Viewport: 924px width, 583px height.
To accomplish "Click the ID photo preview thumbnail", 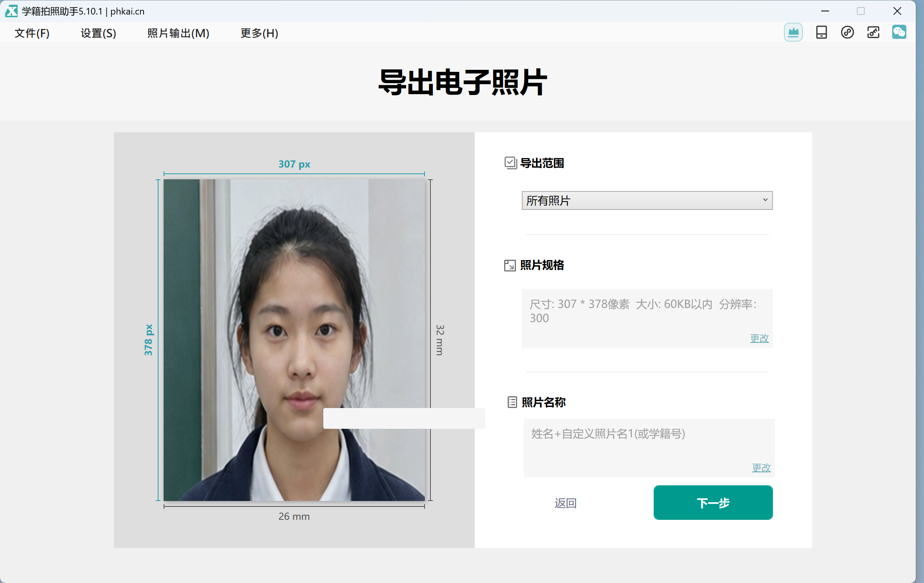I will [x=294, y=340].
